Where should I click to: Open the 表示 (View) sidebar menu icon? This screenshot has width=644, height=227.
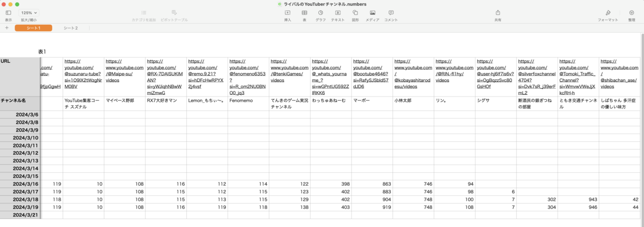pos(8,12)
